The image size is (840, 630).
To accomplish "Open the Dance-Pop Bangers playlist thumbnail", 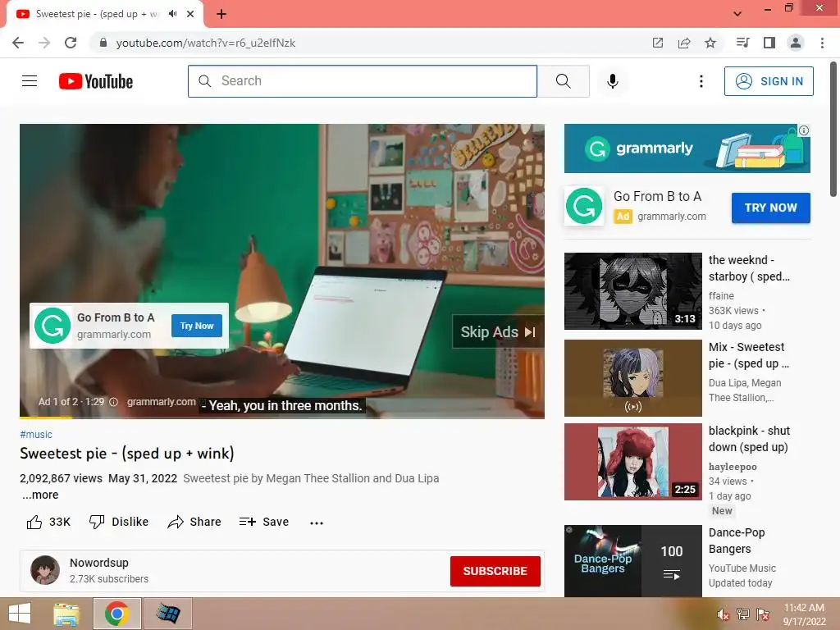I will tap(632, 561).
